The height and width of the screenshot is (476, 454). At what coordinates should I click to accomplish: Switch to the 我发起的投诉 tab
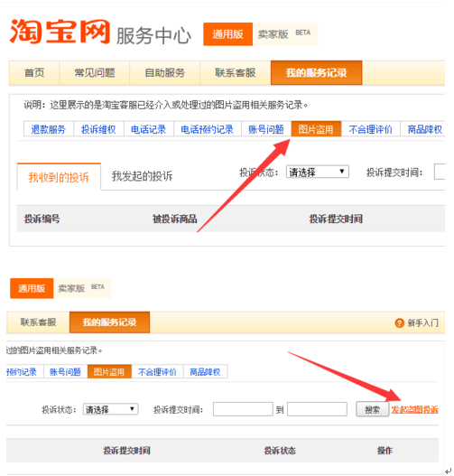pos(143,176)
